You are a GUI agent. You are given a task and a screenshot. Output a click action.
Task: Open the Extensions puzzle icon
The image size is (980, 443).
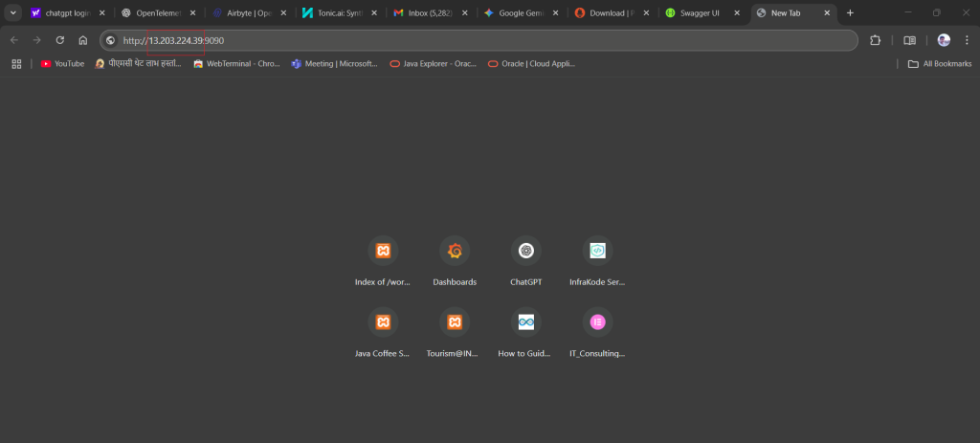point(875,40)
